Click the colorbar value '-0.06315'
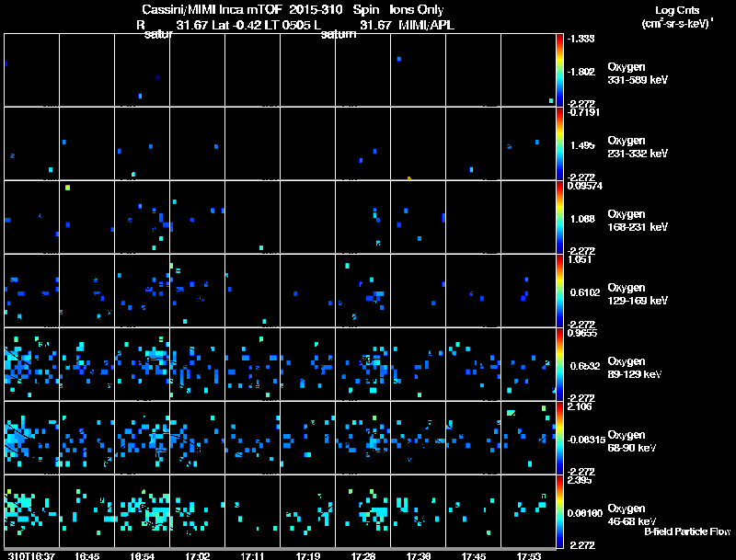Image resolution: width=736 pixels, height=560 pixels. [586, 440]
